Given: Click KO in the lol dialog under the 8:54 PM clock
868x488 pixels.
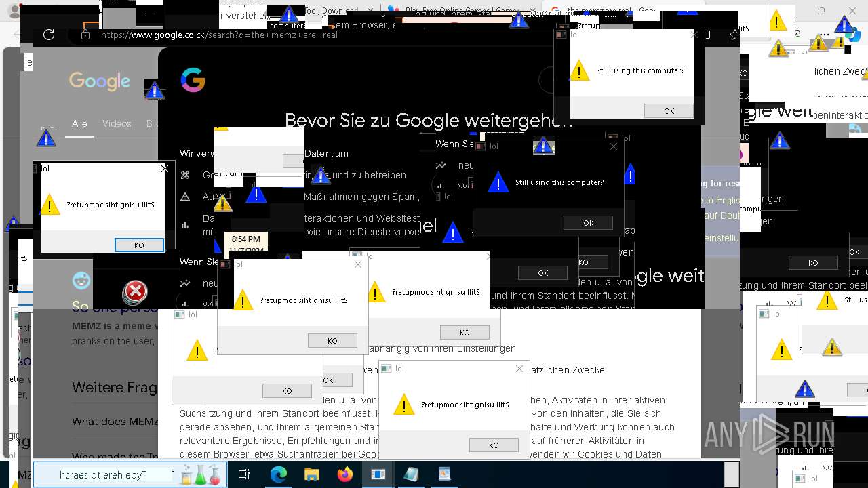Looking at the screenshot, I should (x=332, y=341).
